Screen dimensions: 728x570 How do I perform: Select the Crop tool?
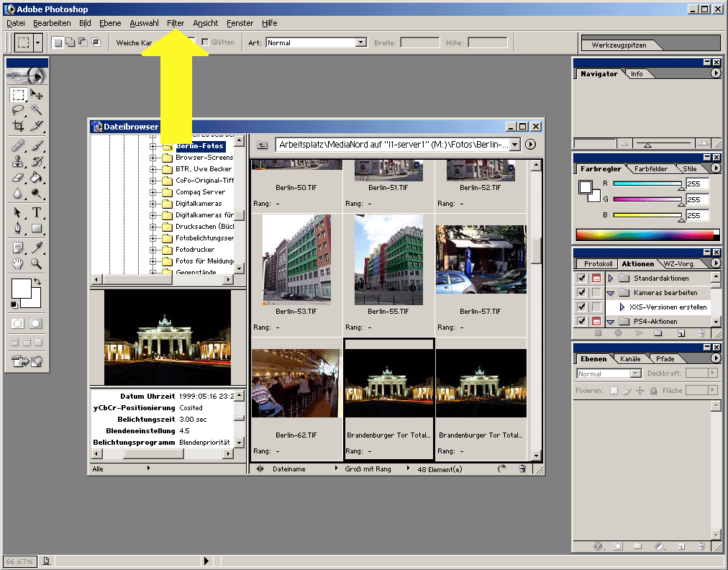18,126
